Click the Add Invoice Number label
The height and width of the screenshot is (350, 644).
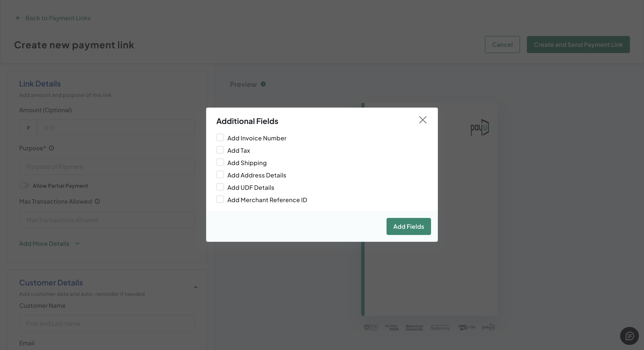[x=257, y=138]
